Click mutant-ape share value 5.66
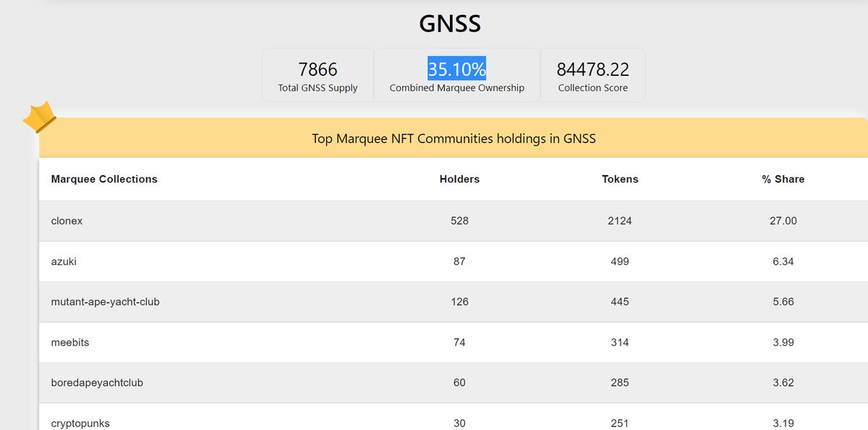 point(783,302)
